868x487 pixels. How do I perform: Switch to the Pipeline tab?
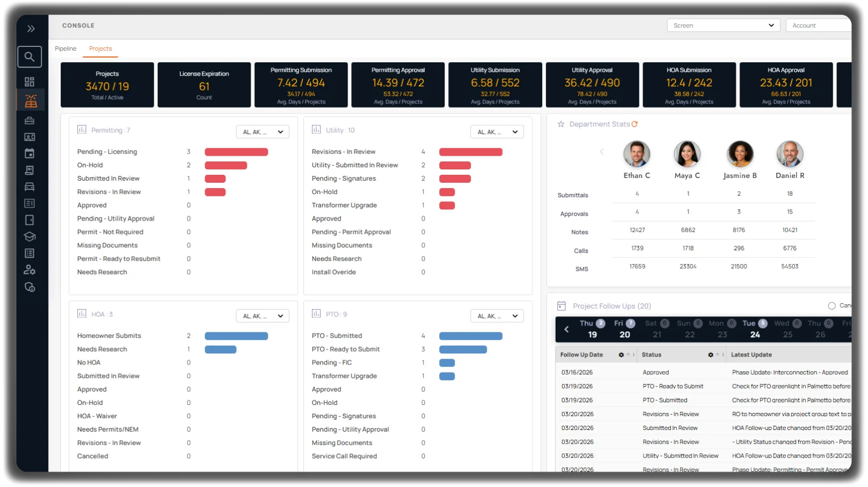click(x=66, y=48)
